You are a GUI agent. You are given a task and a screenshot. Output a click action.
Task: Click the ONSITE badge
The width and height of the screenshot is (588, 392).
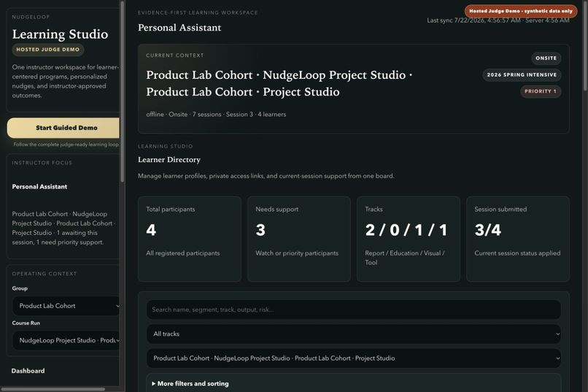[546, 58]
